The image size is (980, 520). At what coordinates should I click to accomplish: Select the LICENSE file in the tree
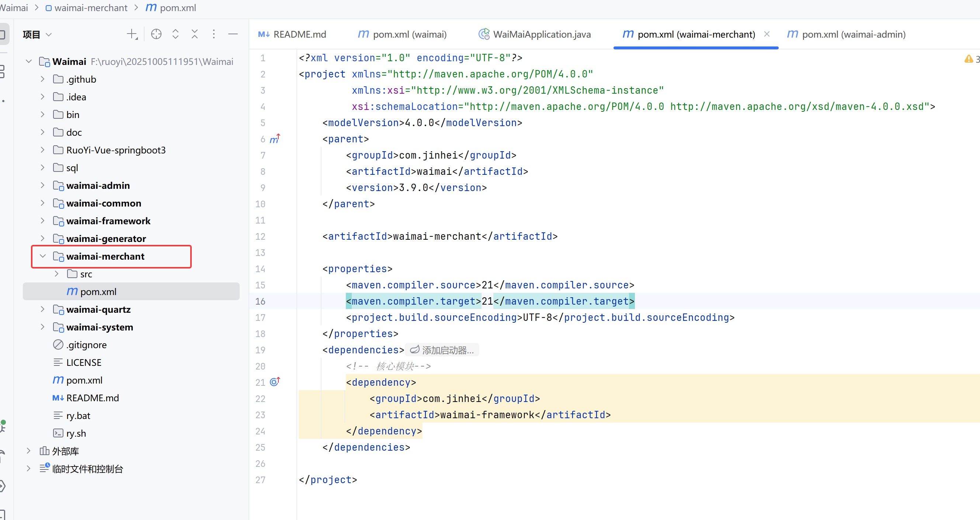[84, 363]
